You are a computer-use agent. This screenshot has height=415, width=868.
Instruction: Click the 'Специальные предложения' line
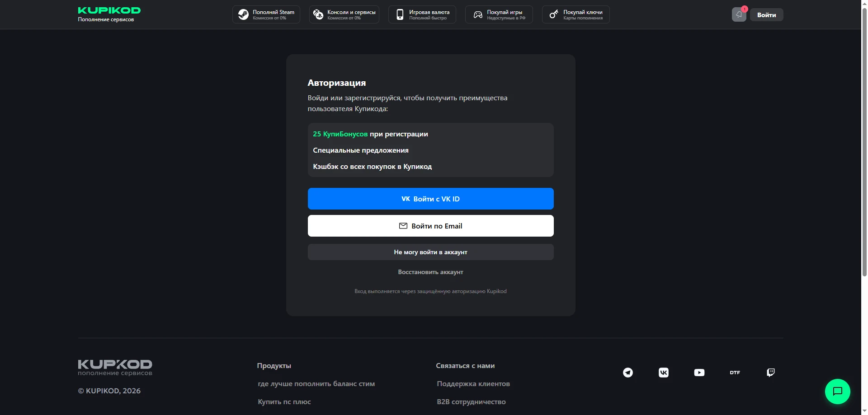pyautogui.click(x=361, y=150)
